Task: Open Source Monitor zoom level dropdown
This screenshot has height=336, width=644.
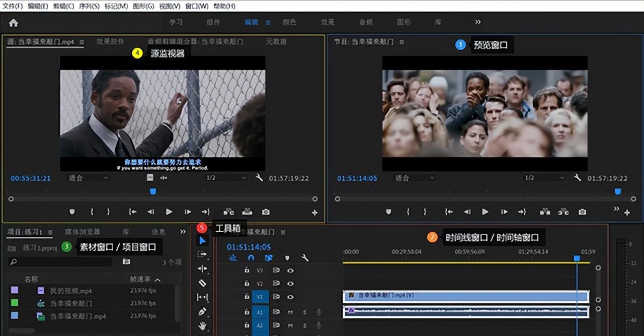Action: click(x=88, y=178)
